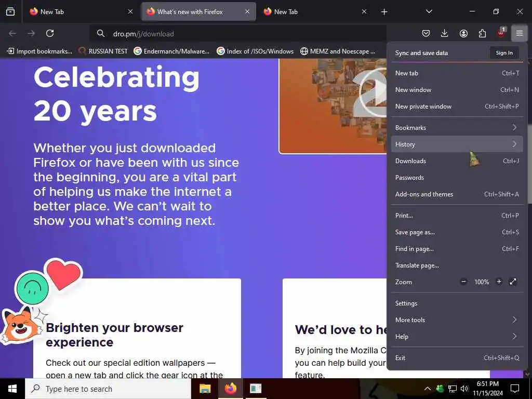
Task: Open Settings from the menu
Action: [x=457, y=303]
